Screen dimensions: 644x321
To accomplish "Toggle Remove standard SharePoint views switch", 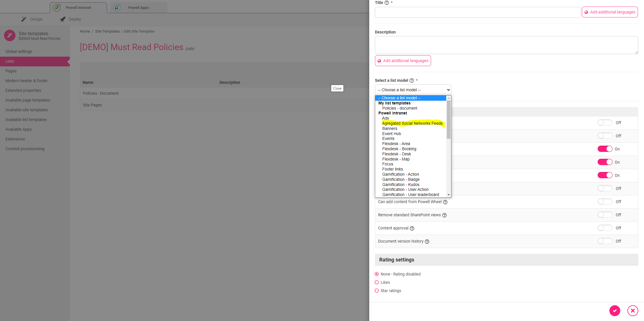I will 605,215.
